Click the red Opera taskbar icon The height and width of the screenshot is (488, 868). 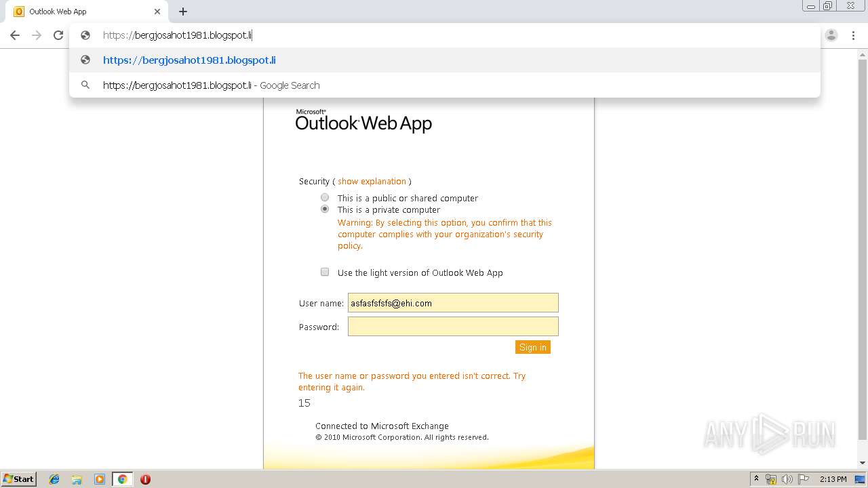145,479
